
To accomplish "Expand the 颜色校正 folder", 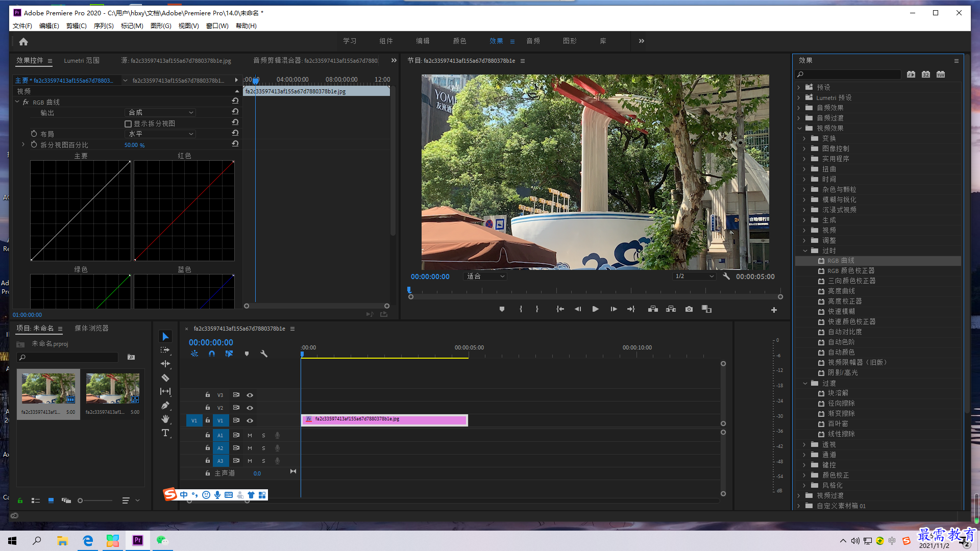I will point(804,475).
